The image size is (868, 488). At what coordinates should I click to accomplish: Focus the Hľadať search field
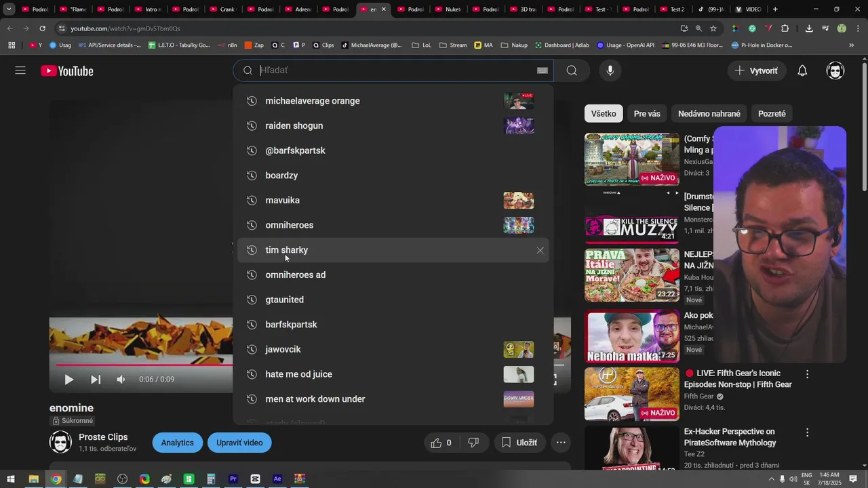click(x=393, y=70)
